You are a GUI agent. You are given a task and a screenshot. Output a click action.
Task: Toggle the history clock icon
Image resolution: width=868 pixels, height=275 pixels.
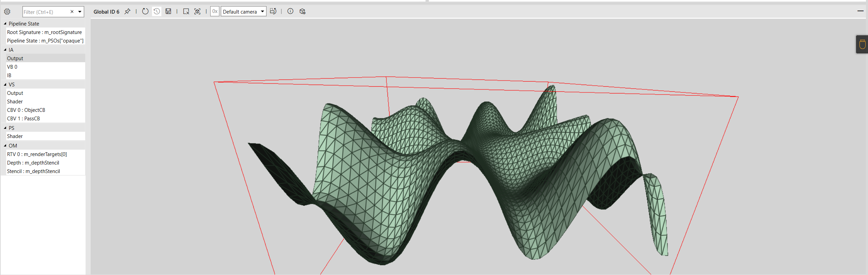[157, 12]
